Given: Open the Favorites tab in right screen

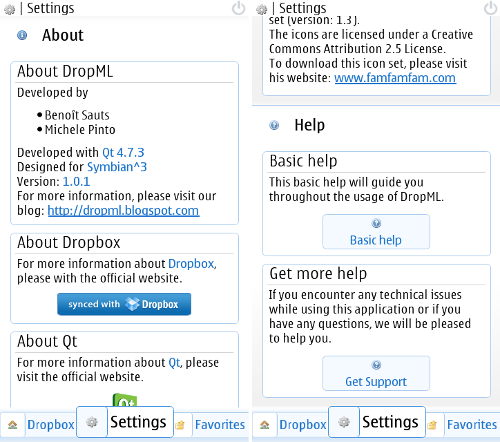Looking at the screenshot, I should pos(472,425).
